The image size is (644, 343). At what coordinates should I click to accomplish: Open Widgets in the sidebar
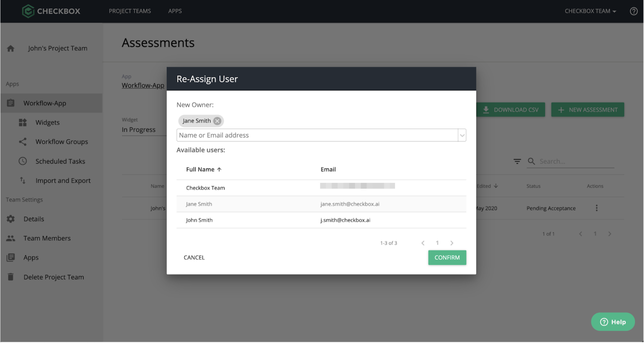tap(47, 122)
